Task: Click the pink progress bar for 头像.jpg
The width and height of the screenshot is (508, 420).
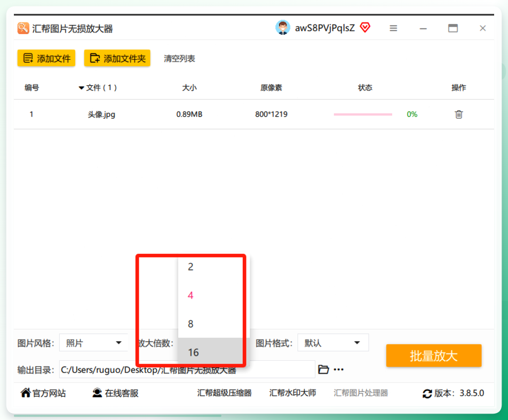Action: pyautogui.click(x=363, y=114)
